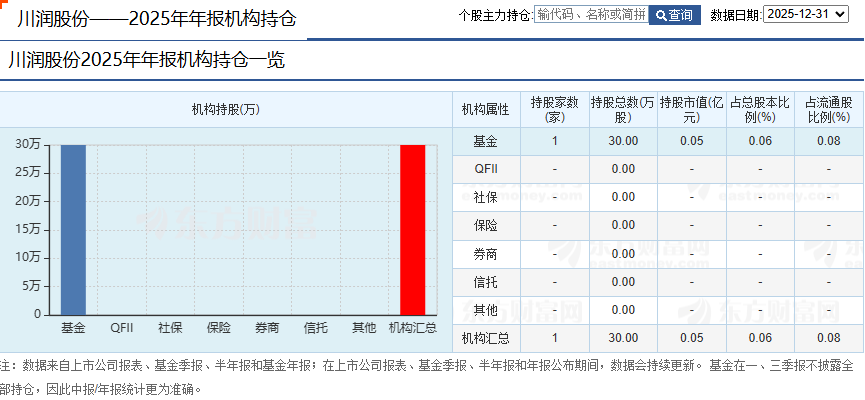Click the 查询 search button
Screen dimensions: 865x400
pos(675,15)
